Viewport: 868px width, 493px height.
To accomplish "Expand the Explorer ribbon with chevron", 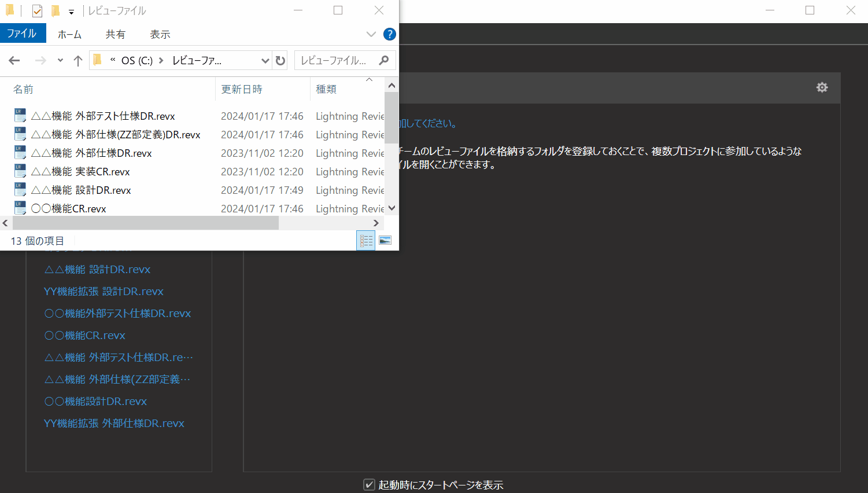I will (371, 35).
